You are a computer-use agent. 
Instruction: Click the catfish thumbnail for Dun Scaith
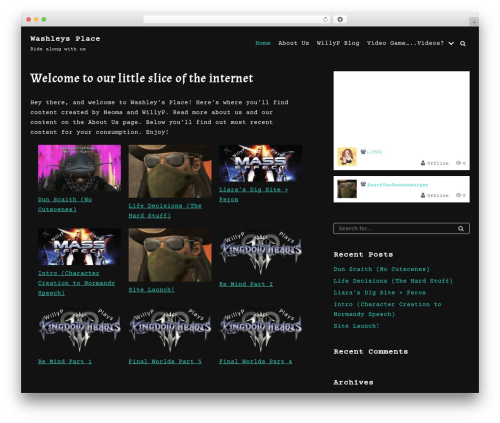point(79,168)
